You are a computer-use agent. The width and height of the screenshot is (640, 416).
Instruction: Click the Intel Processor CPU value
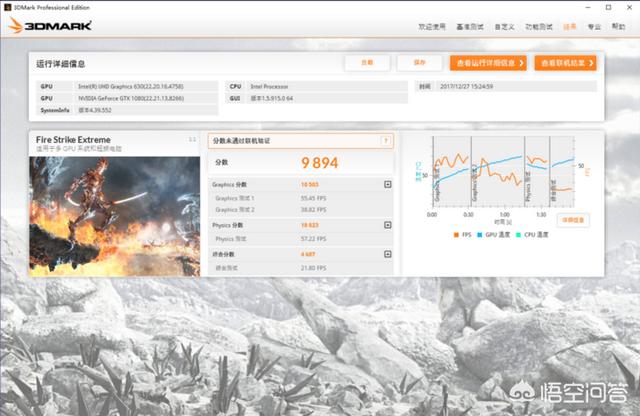point(269,87)
